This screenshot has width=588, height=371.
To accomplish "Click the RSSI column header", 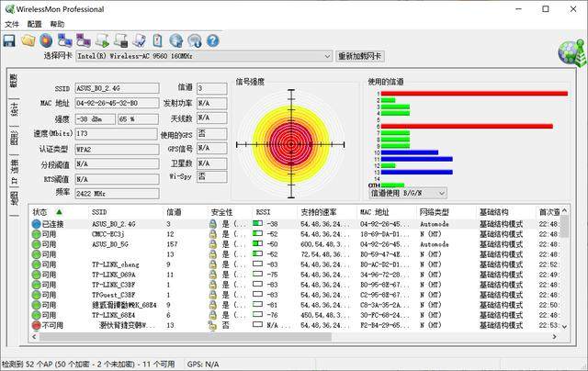I will (263, 212).
